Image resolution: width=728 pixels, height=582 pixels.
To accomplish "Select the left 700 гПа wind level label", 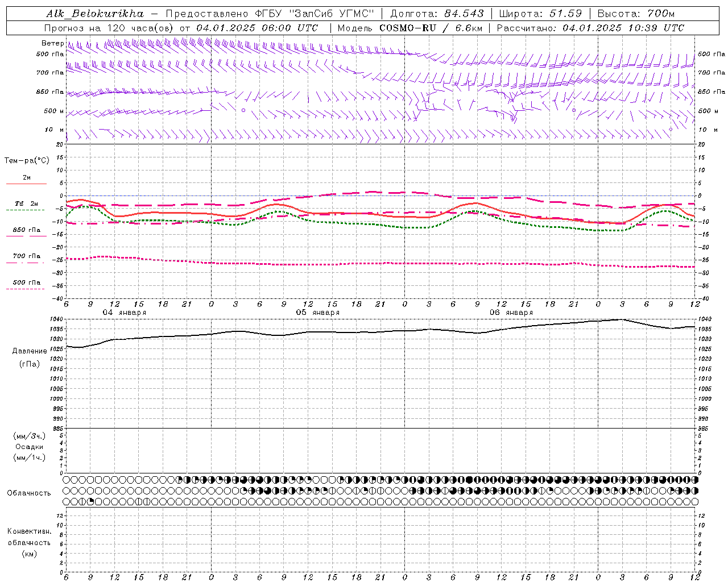I will pyautogui.click(x=50, y=73).
